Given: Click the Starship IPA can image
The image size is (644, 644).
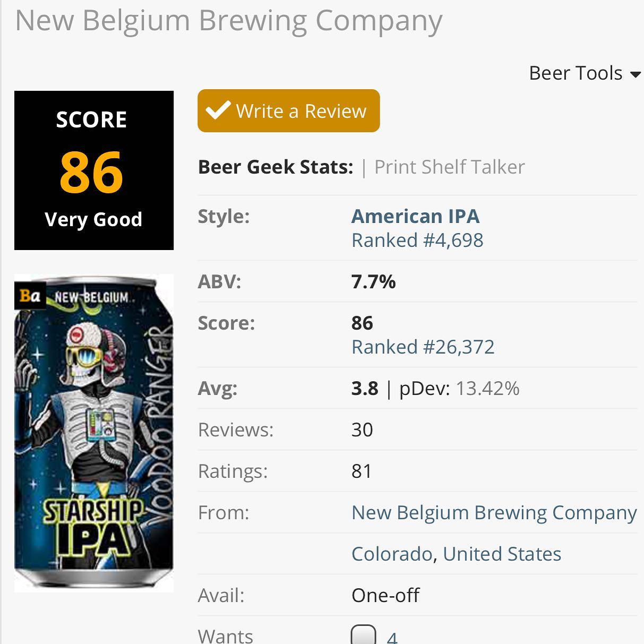Looking at the screenshot, I should [94, 433].
